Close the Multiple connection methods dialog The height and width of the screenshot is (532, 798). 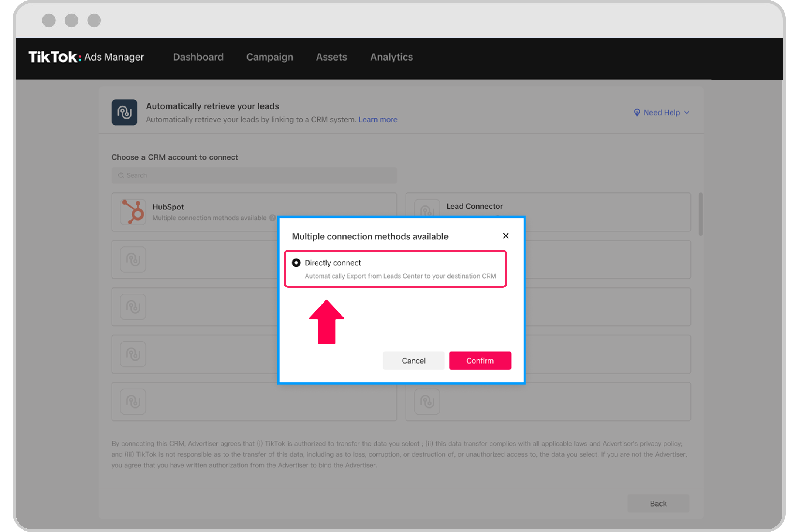(506, 236)
